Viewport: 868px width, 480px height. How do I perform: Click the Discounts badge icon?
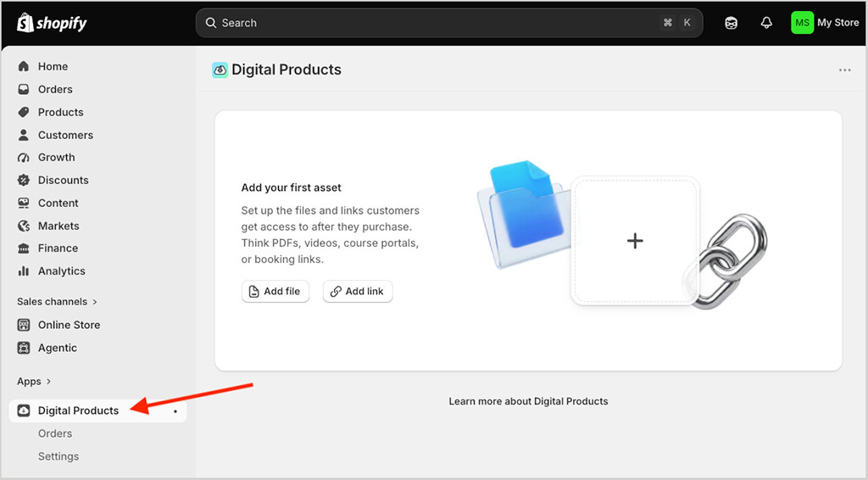[23, 180]
